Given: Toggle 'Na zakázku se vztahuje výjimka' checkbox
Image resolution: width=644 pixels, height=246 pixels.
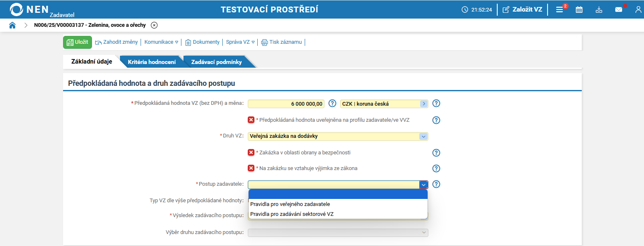Looking at the screenshot, I should [251, 168].
